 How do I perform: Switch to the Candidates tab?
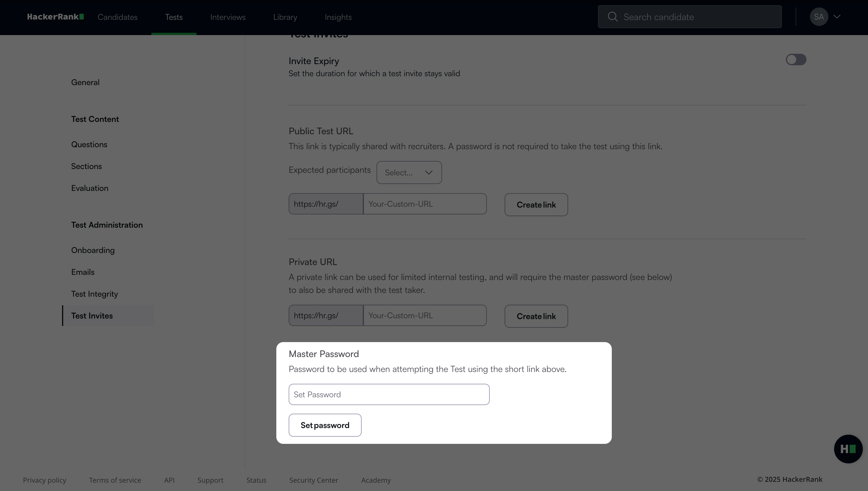coord(117,17)
